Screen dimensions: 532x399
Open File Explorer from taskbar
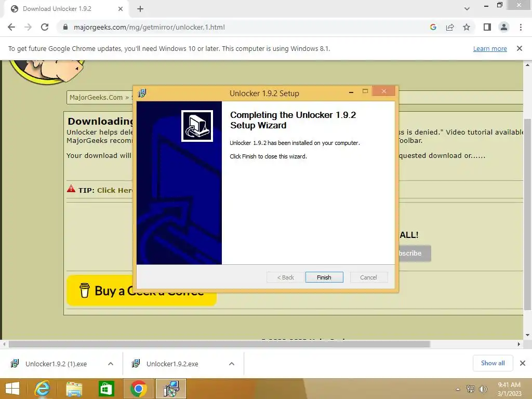(x=74, y=389)
